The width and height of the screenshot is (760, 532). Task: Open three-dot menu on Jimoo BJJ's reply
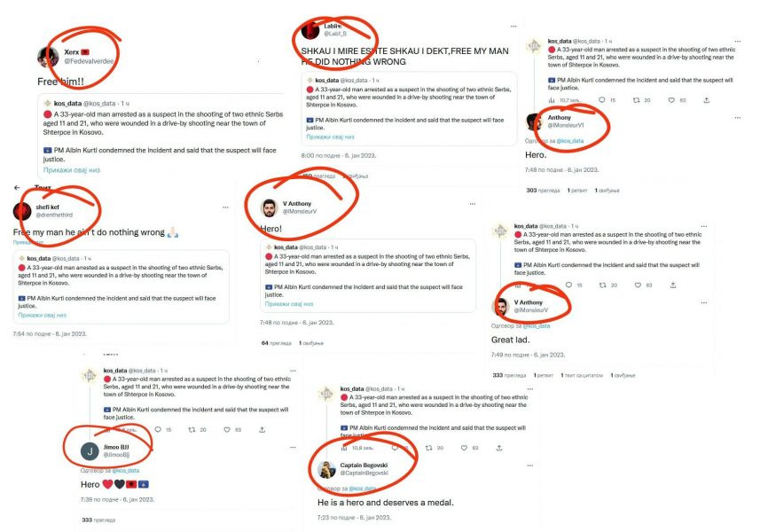(x=293, y=447)
